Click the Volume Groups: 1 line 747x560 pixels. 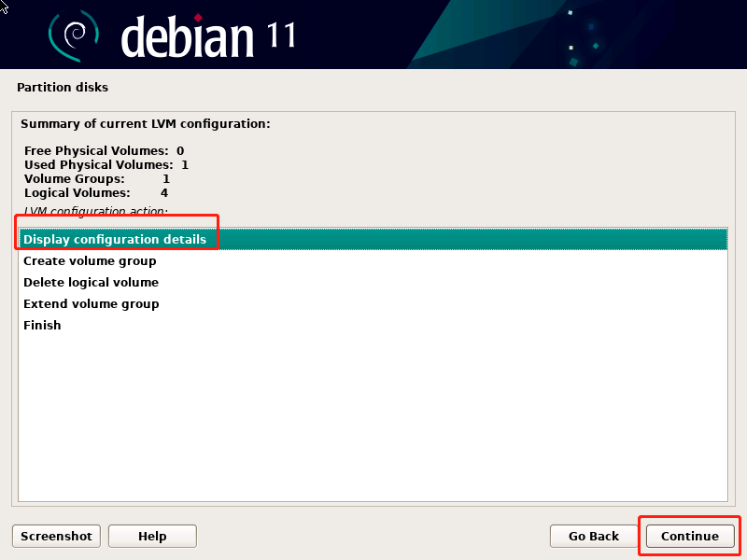click(97, 179)
